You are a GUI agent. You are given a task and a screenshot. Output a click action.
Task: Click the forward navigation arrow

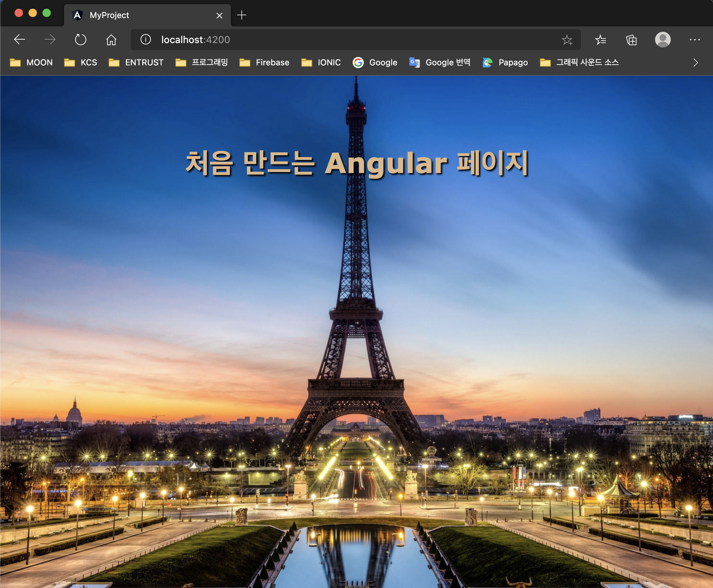click(50, 40)
